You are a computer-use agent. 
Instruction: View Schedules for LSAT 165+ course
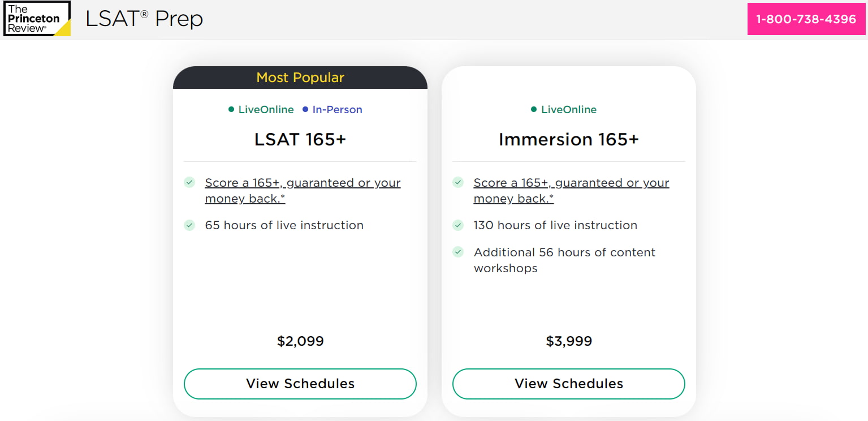pos(300,384)
